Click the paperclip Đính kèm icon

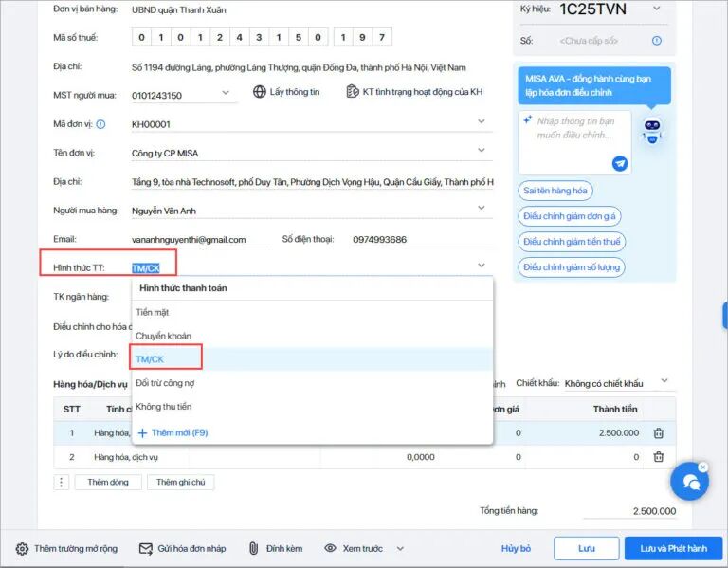tap(254, 549)
